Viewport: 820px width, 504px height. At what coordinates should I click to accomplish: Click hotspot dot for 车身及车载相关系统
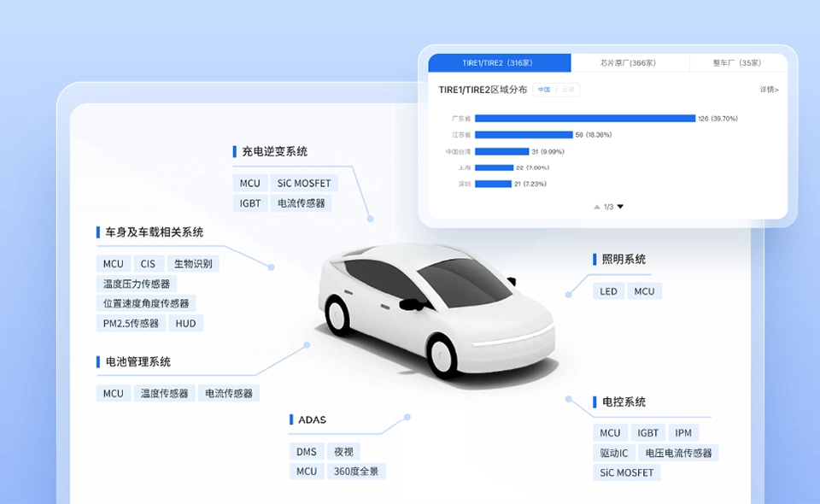point(272,267)
